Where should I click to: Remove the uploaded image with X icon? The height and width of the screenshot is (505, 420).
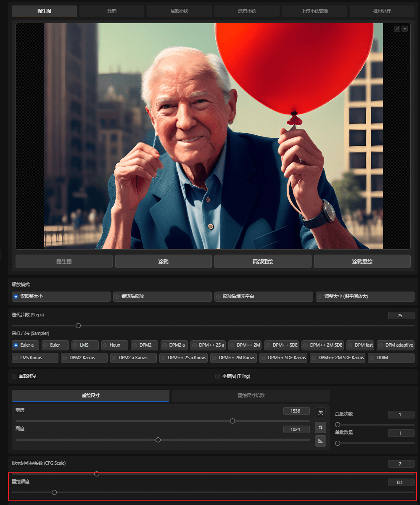point(404,29)
